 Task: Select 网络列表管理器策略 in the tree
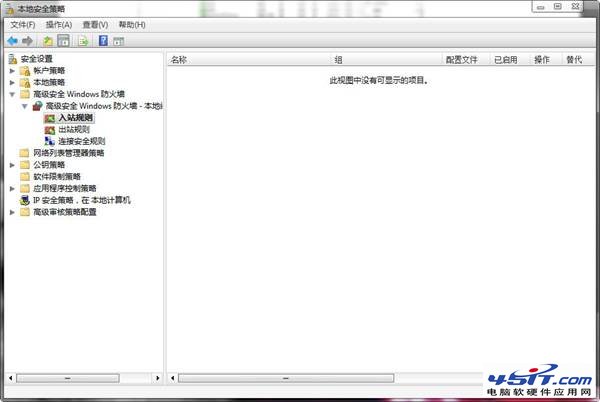(x=68, y=153)
